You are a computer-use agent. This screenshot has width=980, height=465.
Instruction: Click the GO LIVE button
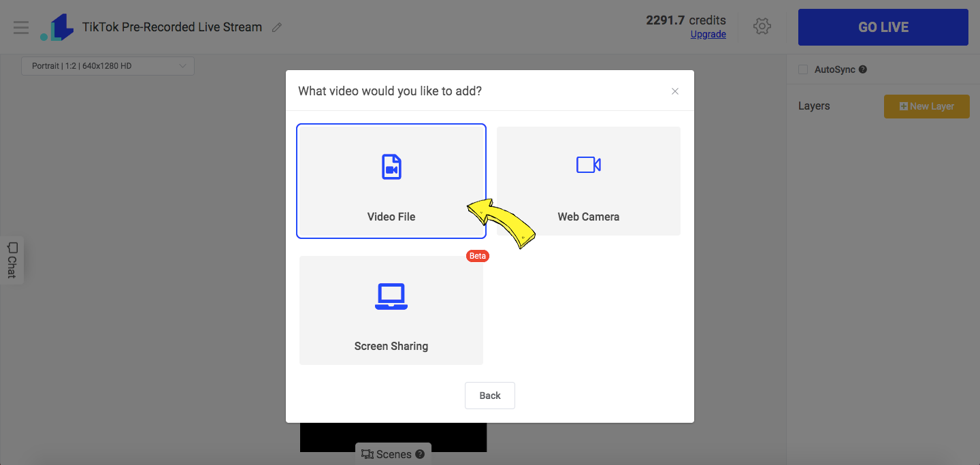883,27
